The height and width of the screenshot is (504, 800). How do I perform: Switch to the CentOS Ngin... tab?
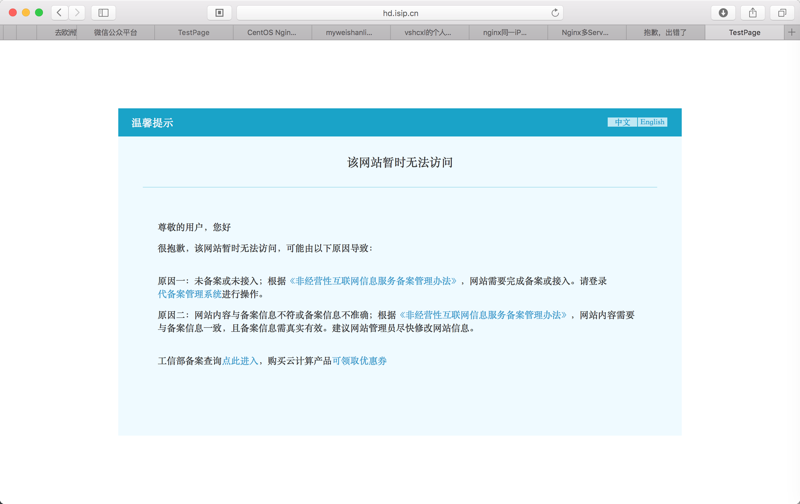tap(272, 32)
